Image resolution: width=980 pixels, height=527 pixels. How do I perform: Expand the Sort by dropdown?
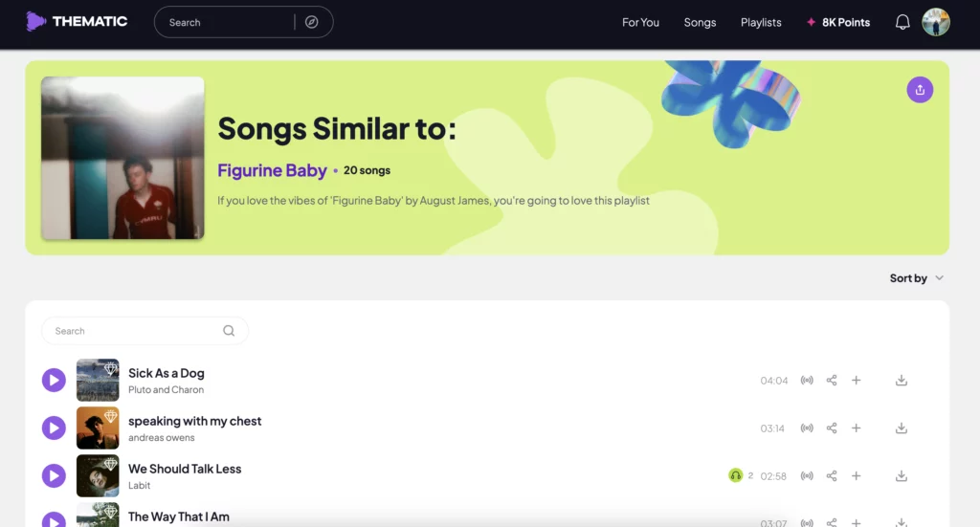917,278
